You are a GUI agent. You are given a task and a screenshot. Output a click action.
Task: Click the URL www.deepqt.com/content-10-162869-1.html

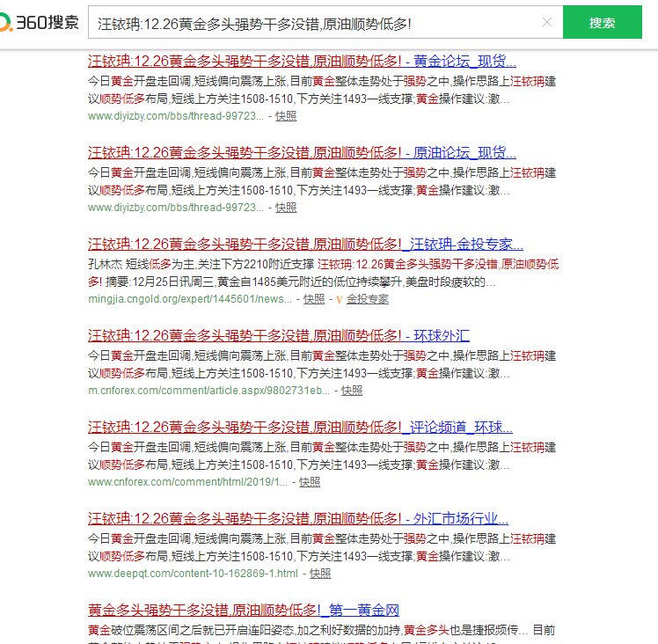[193, 574]
